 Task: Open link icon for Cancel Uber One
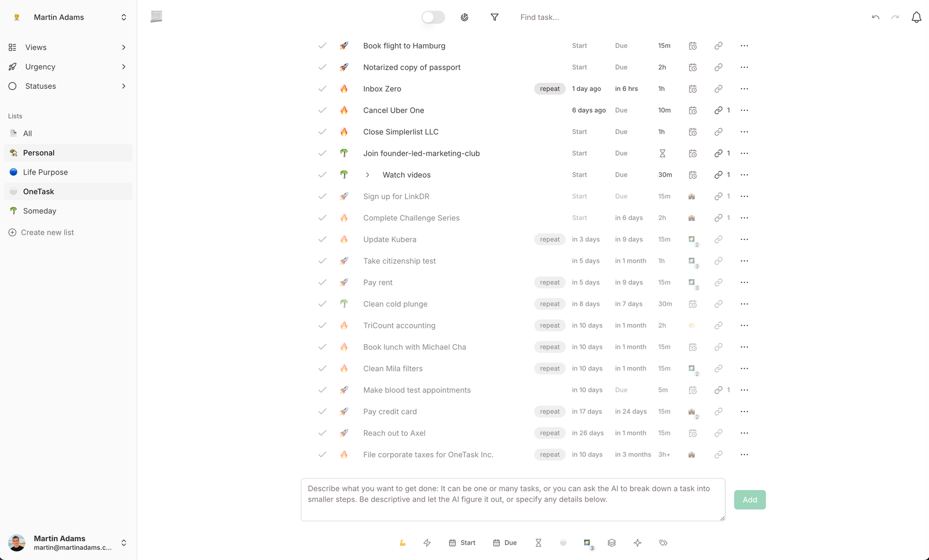coord(719,110)
